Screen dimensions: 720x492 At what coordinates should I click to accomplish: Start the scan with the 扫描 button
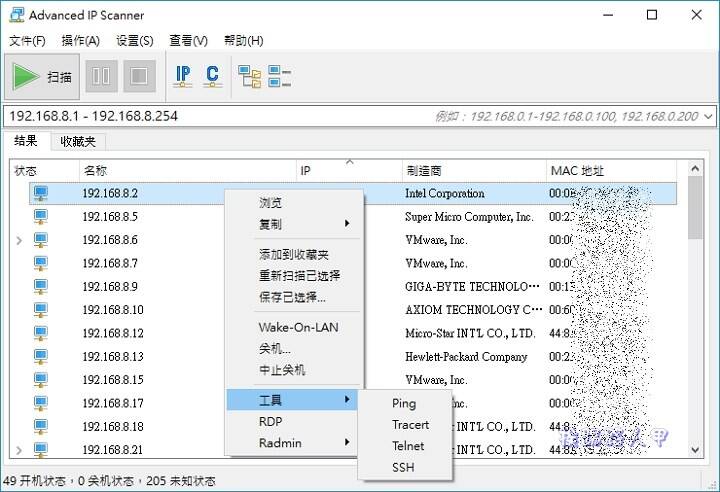click(42, 76)
